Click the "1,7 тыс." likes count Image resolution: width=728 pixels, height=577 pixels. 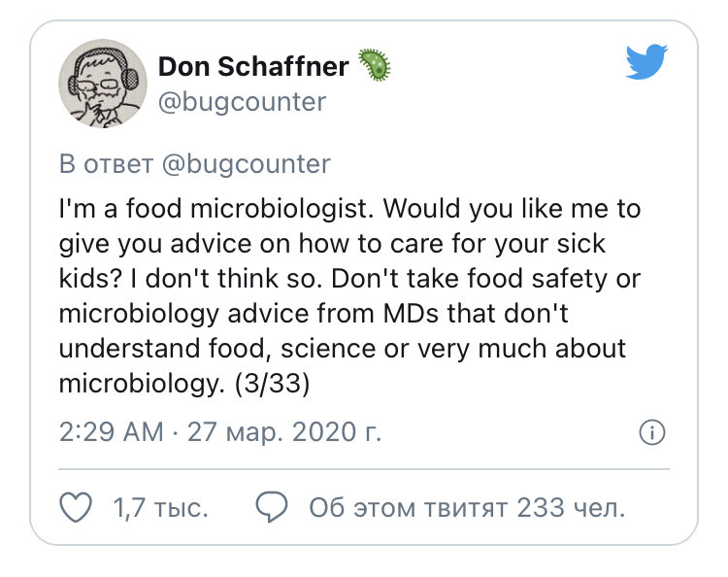coord(160,508)
